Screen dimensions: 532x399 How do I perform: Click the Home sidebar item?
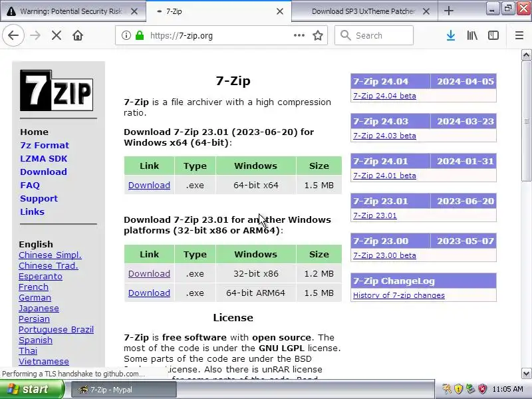(x=35, y=132)
